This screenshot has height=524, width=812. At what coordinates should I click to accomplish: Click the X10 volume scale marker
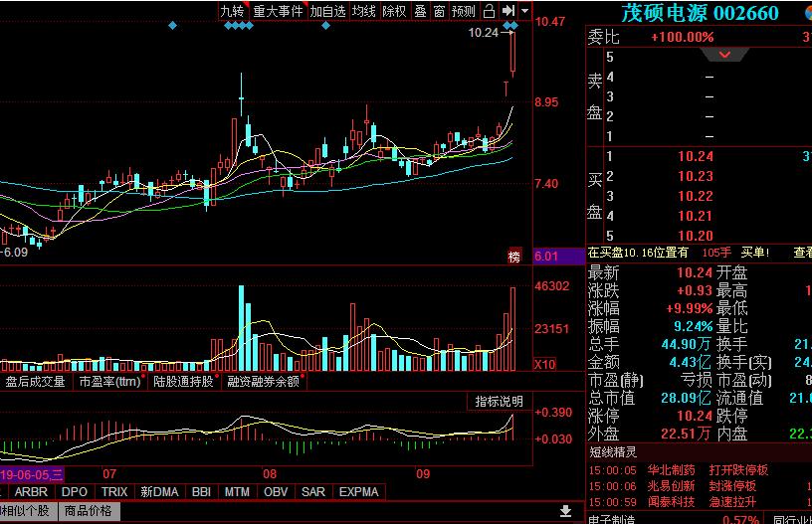pos(545,364)
